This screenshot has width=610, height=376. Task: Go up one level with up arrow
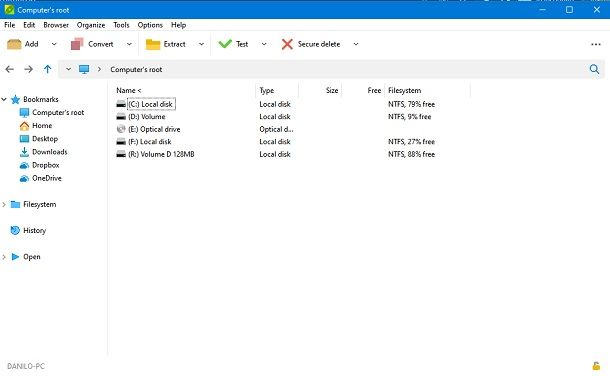[x=47, y=69]
